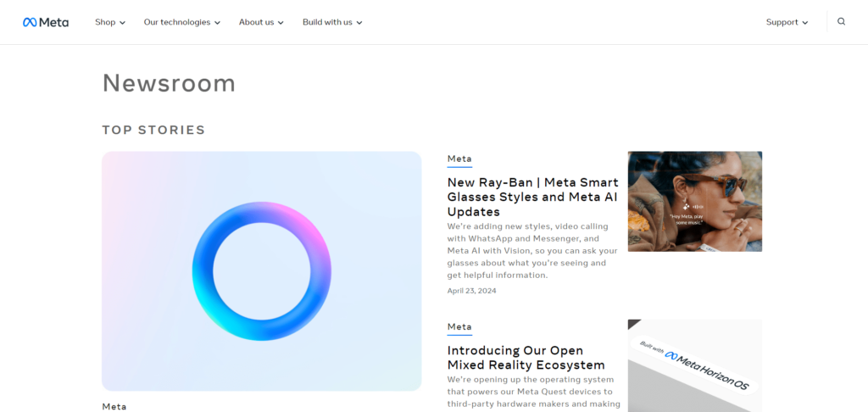Open the search magnifier icon

coord(842,21)
